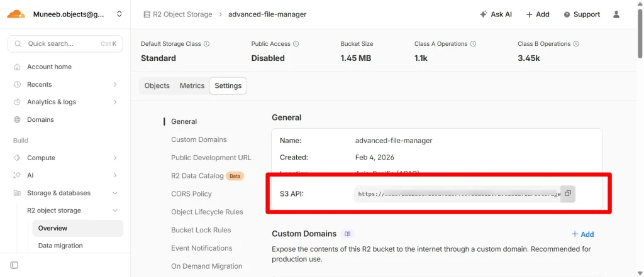The width and height of the screenshot is (644, 277).
Task: Click the S3 API URL field
Action: (x=458, y=193)
